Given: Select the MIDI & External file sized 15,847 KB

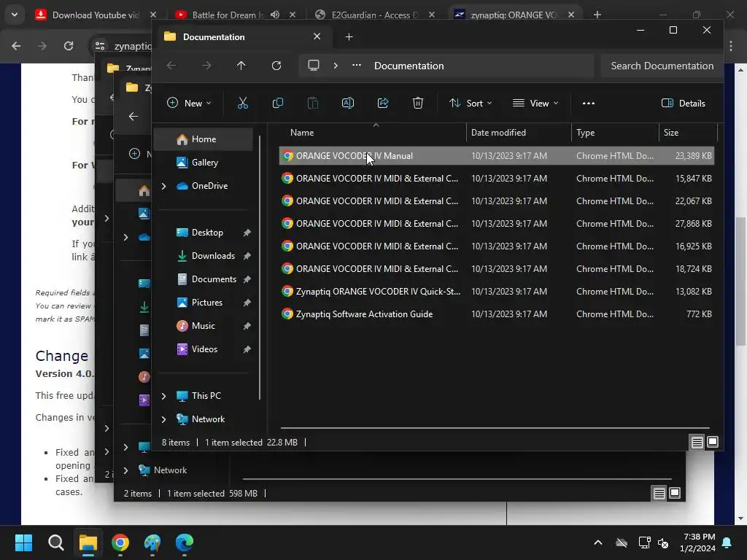Looking at the screenshot, I should click(x=496, y=179).
